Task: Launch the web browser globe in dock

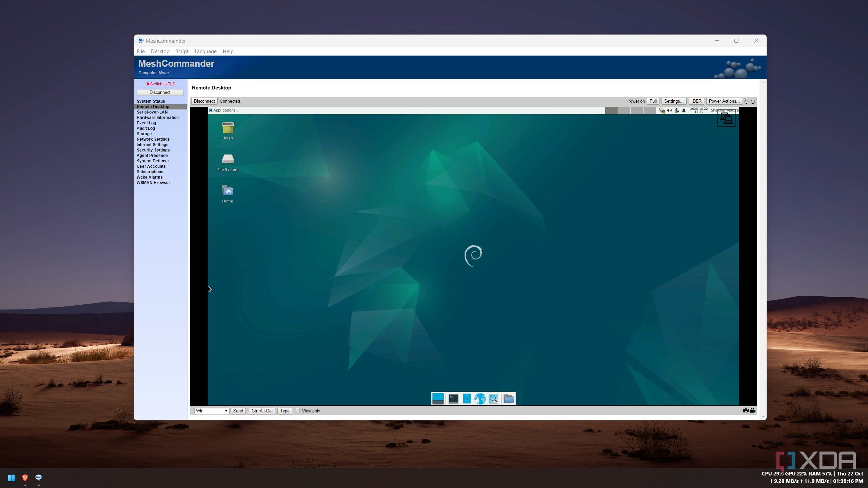Action: point(480,399)
